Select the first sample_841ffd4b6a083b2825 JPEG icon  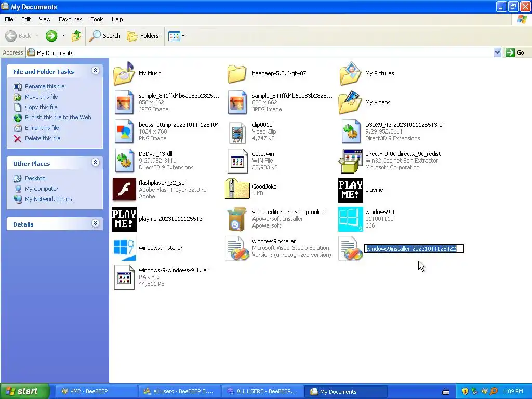[124, 102]
